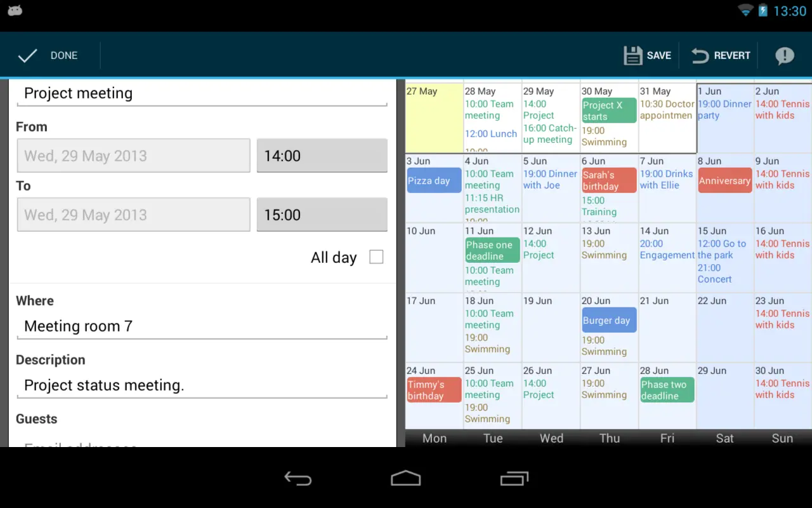Image resolution: width=812 pixels, height=508 pixels.
Task: Click the SAVE floppy disk icon
Action: 632,56
